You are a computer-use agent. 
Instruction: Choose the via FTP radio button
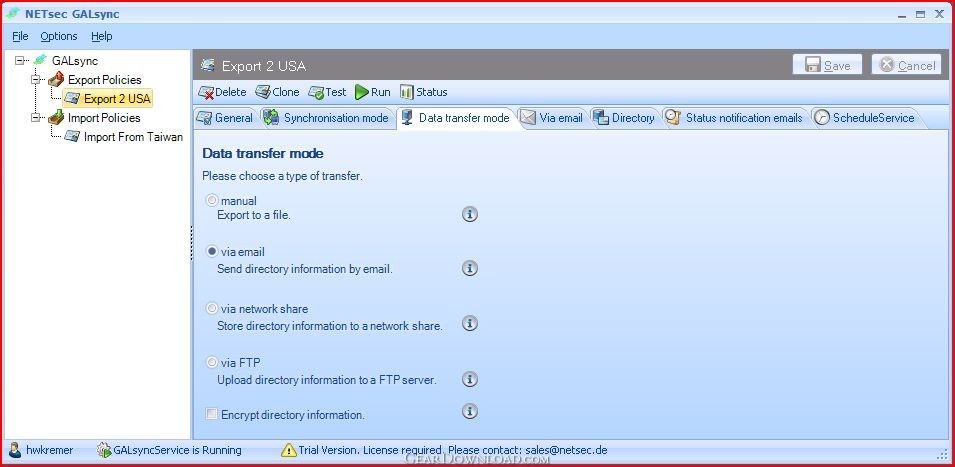(212, 362)
